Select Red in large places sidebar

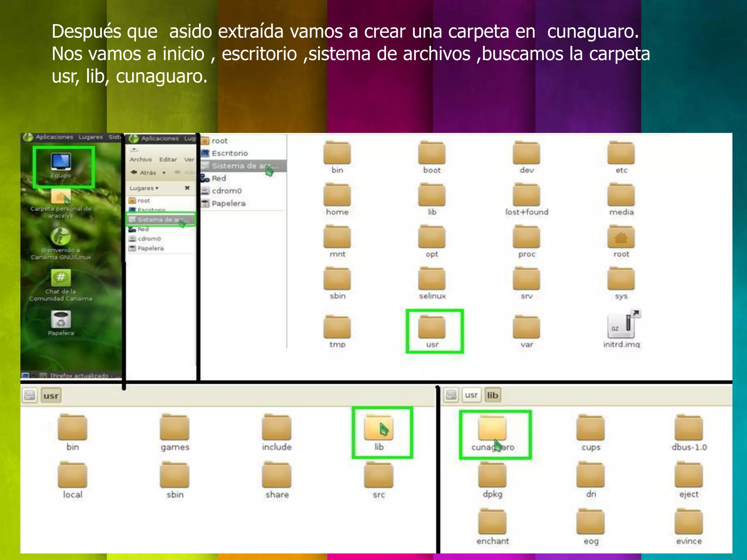pyautogui.click(x=214, y=178)
